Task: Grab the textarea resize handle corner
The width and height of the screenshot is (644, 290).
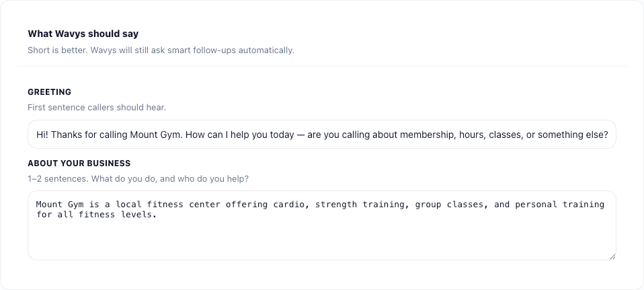Action: [612, 256]
